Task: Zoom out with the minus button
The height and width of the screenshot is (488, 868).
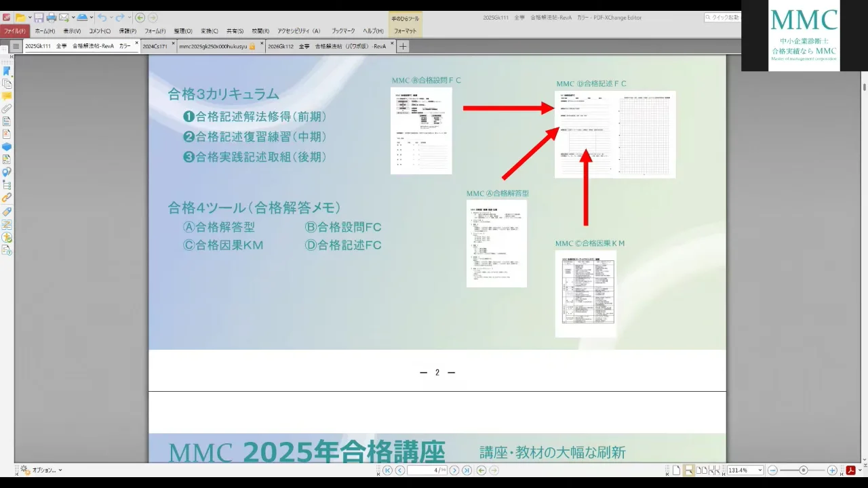Action: [772, 470]
